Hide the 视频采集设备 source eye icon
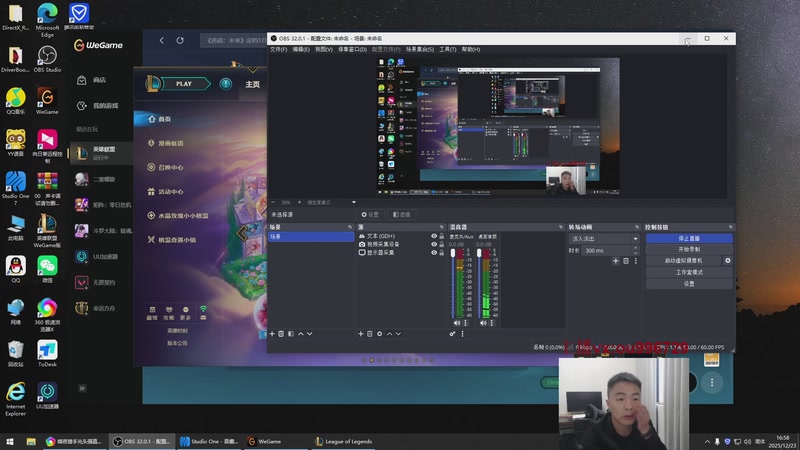 (434, 244)
